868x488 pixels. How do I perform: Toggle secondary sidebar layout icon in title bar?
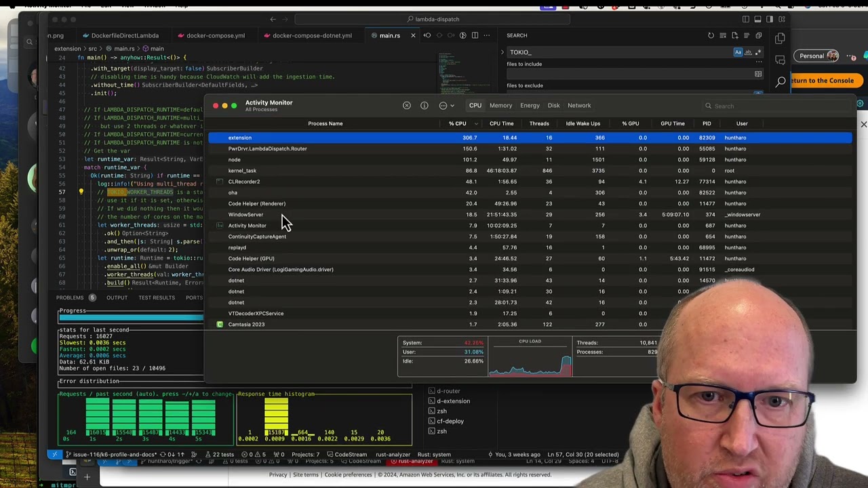click(x=770, y=19)
